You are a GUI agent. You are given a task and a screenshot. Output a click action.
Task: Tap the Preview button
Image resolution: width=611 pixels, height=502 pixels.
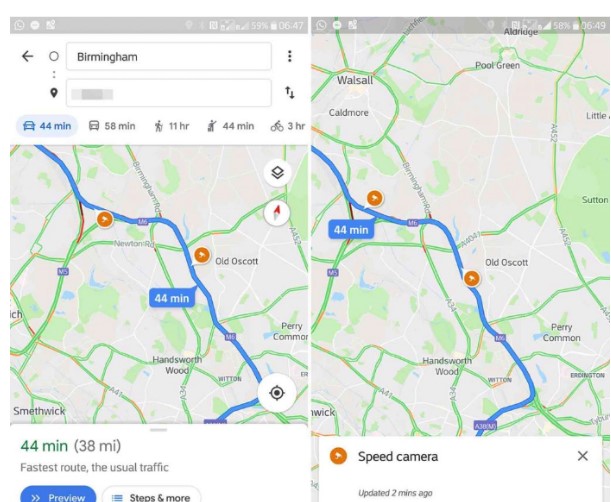click(57, 496)
